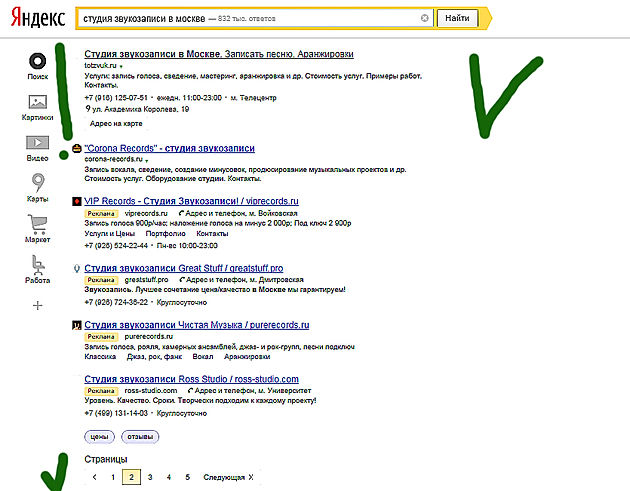The height and width of the screenshot is (491, 630).
Task: Open the Карты map pin icon
Action: [x=38, y=183]
